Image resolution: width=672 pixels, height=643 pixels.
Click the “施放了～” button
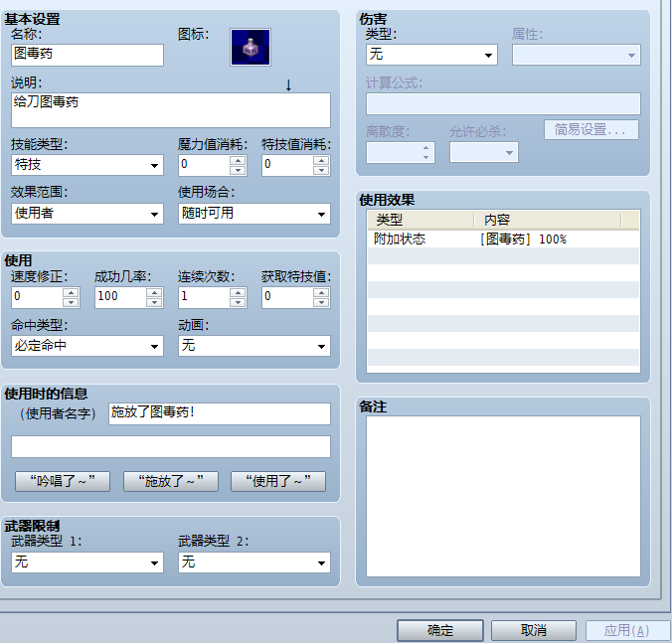tap(171, 481)
